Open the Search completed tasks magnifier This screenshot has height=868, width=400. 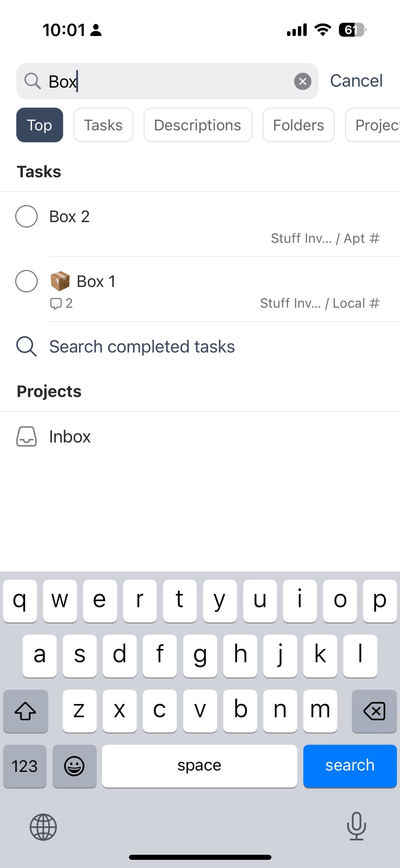point(26,346)
